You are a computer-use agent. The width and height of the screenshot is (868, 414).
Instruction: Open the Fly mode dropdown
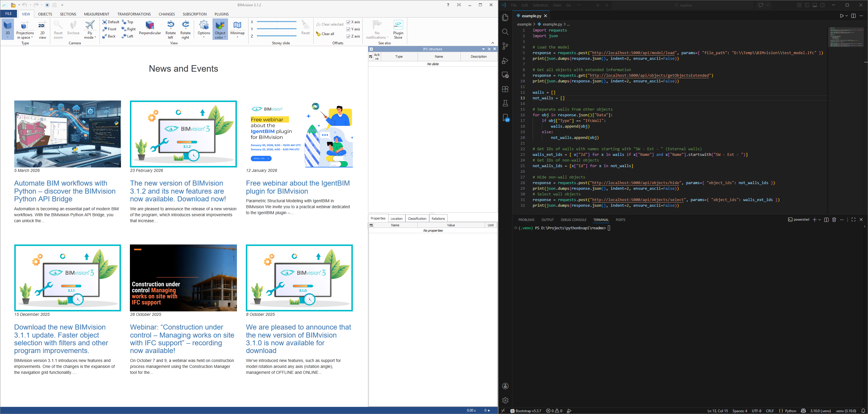[90, 35]
